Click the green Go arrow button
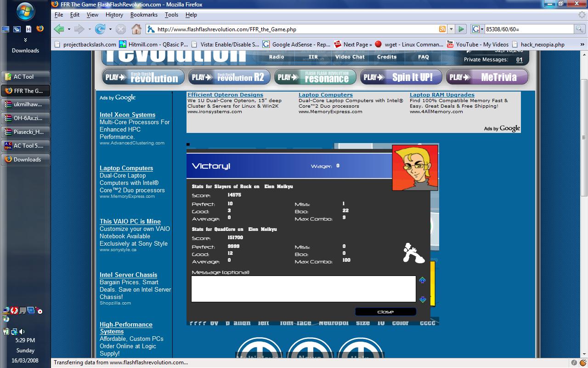The image size is (588, 368). pyautogui.click(x=461, y=29)
